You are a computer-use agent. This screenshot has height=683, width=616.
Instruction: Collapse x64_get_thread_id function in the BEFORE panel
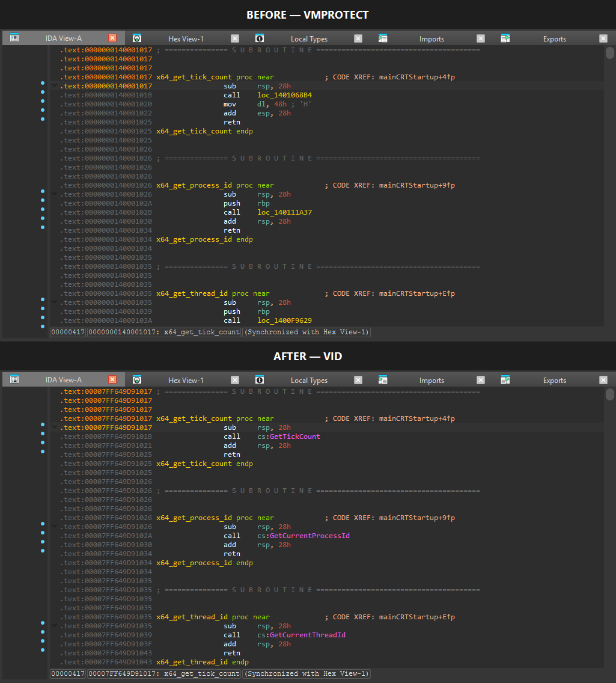coord(55,302)
